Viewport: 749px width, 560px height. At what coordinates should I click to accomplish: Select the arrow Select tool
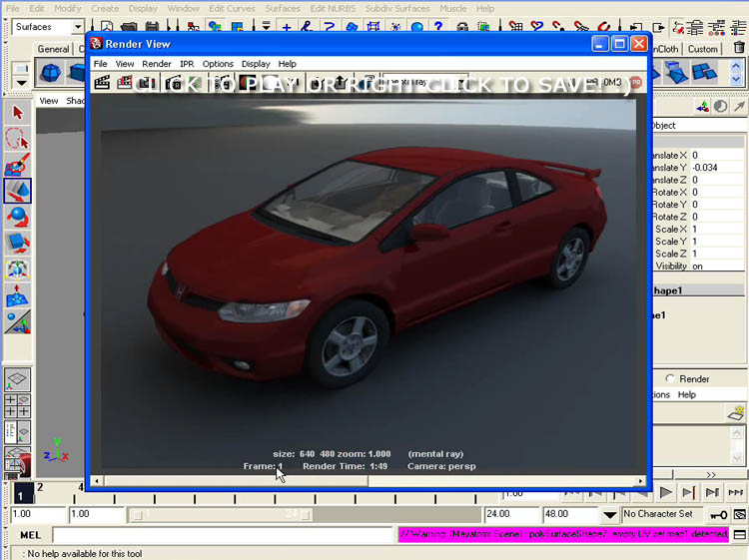point(17,114)
